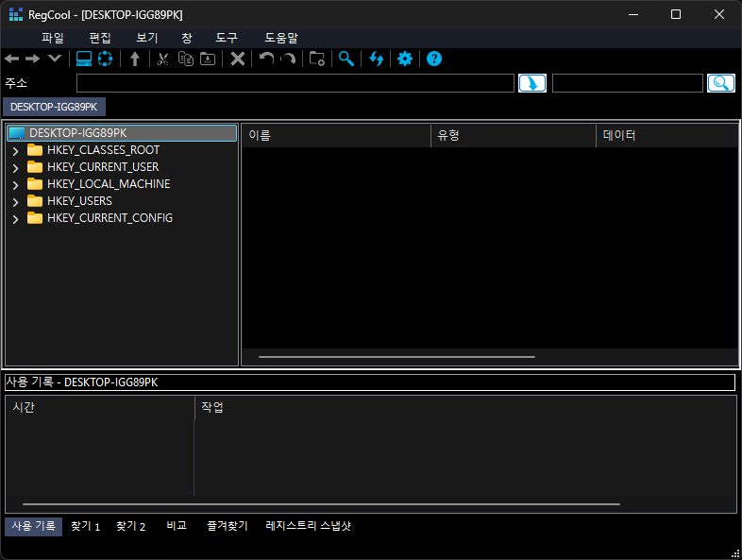Click the delete X icon

click(238, 59)
